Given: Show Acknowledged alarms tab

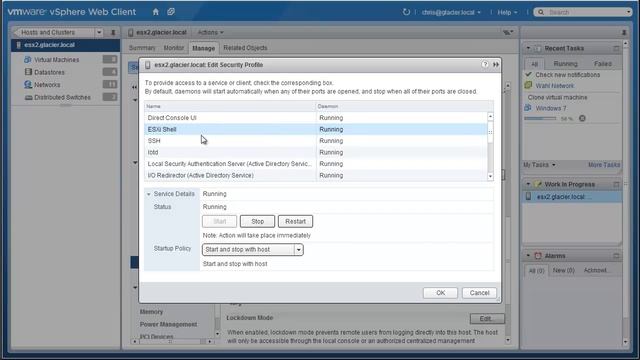Looking at the screenshot, I should (596, 270).
